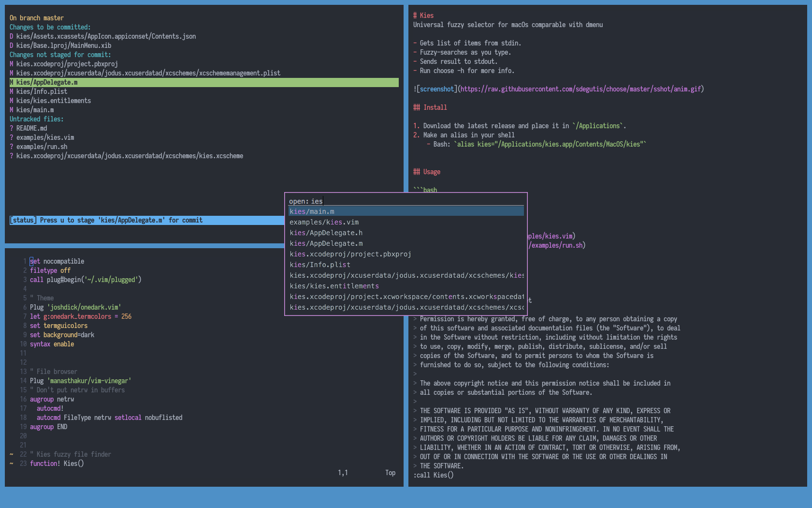This screenshot has width=812, height=508.
Task: Click the plug#begin call on line 3
Action: [x=86, y=280]
